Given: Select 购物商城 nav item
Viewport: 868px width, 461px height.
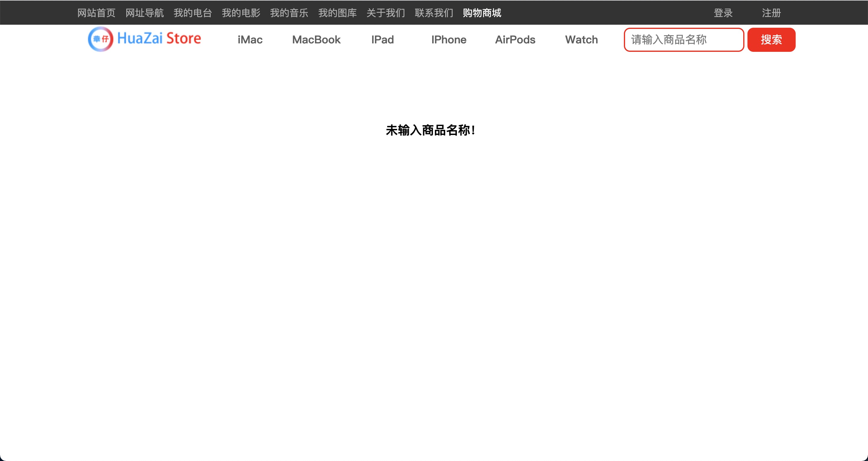Looking at the screenshot, I should 482,13.
